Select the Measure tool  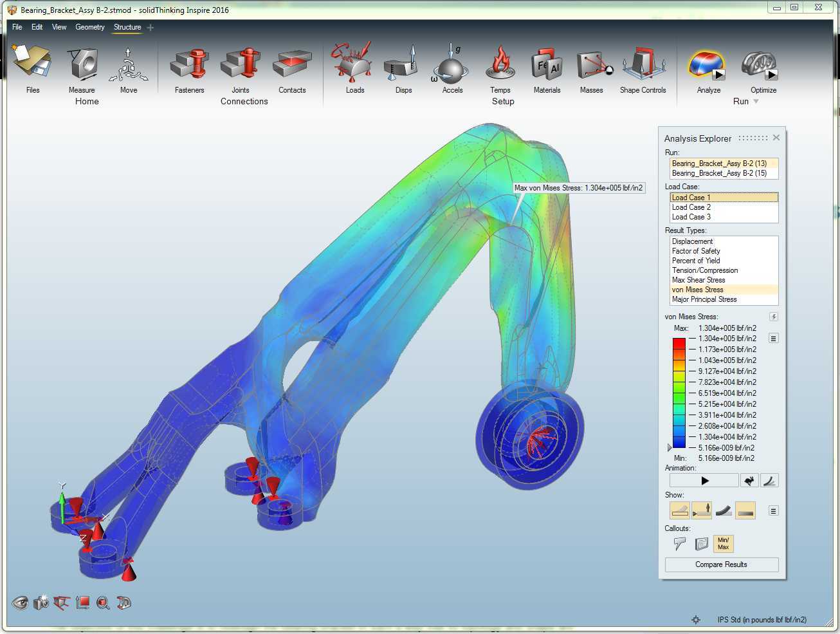point(82,64)
